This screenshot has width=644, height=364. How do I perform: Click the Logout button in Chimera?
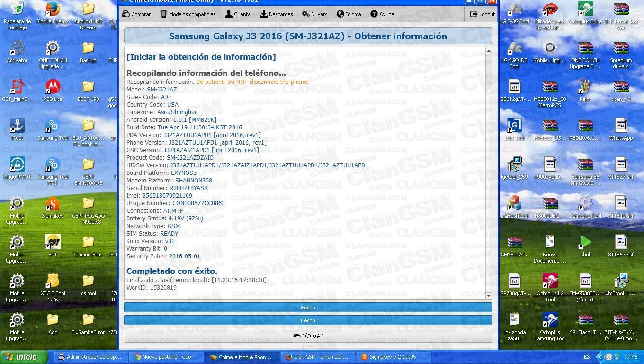tap(482, 14)
